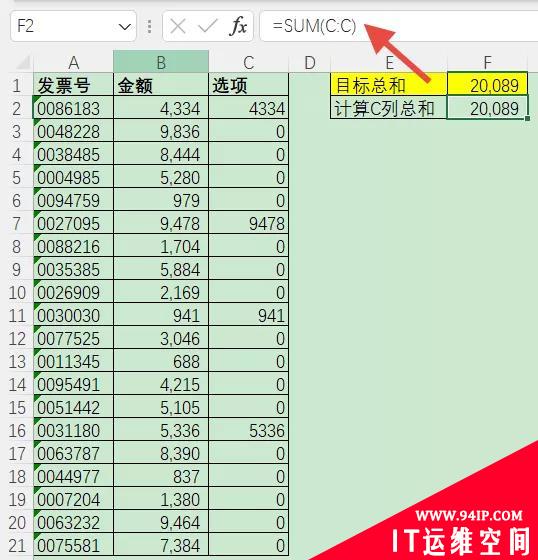The width and height of the screenshot is (538, 560).
Task: Click the amount cell showing 9,836
Action: 161,131
